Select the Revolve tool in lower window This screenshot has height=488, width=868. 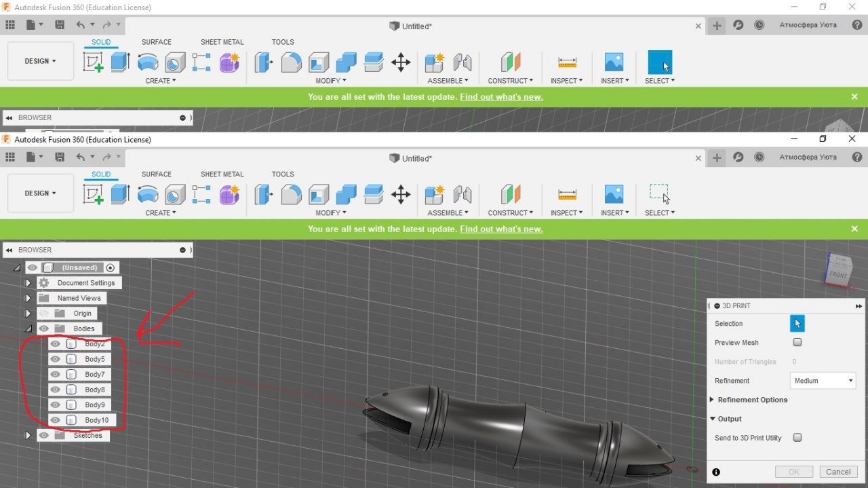[148, 195]
